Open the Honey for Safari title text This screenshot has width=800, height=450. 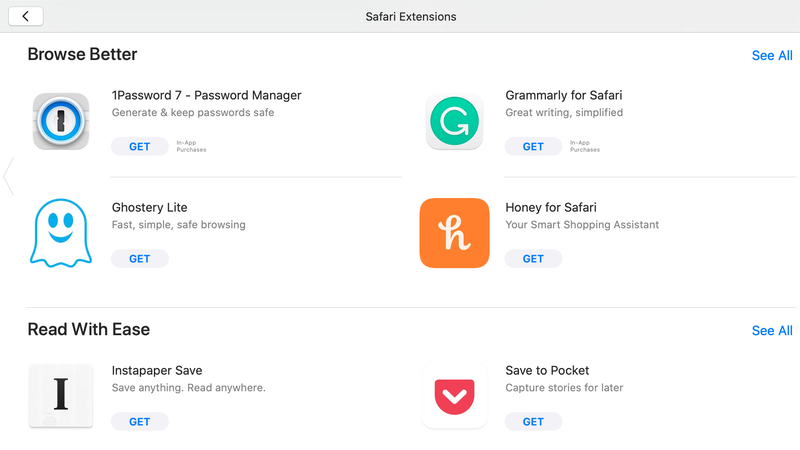pos(551,208)
